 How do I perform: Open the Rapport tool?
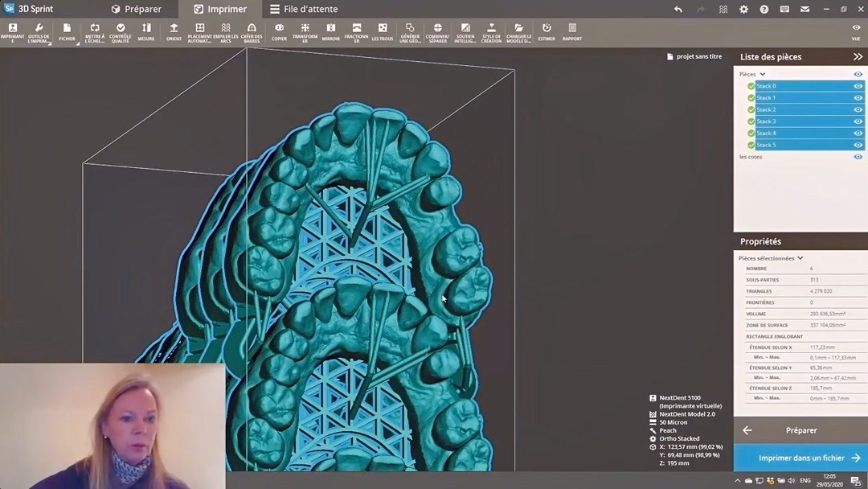pyautogui.click(x=572, y=32)
